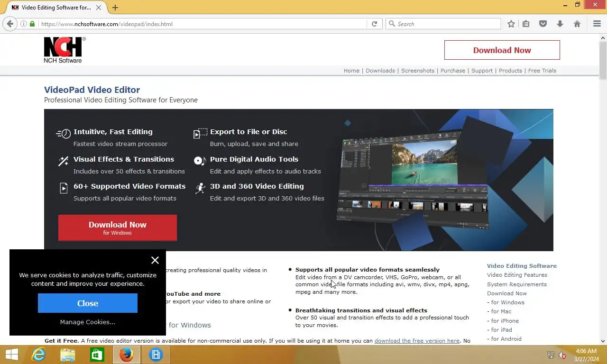Open the Home navigation link
The image size is (607, 364).
point(351,71)
